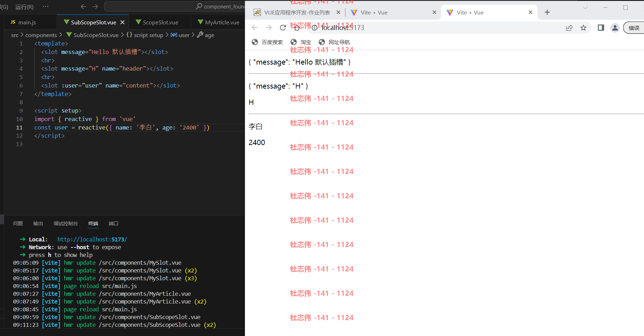
Task: Go back in VS Code navigation history
Action: [x=84, y=6]
